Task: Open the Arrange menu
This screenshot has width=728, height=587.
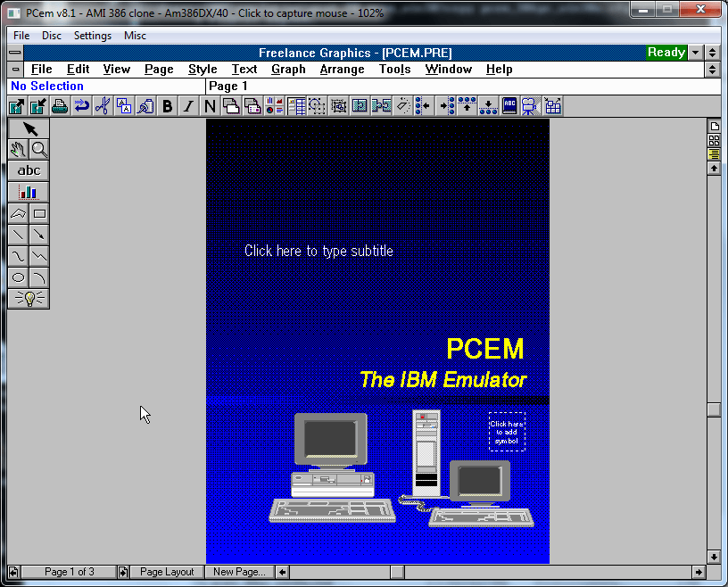Action: (343, 70)
